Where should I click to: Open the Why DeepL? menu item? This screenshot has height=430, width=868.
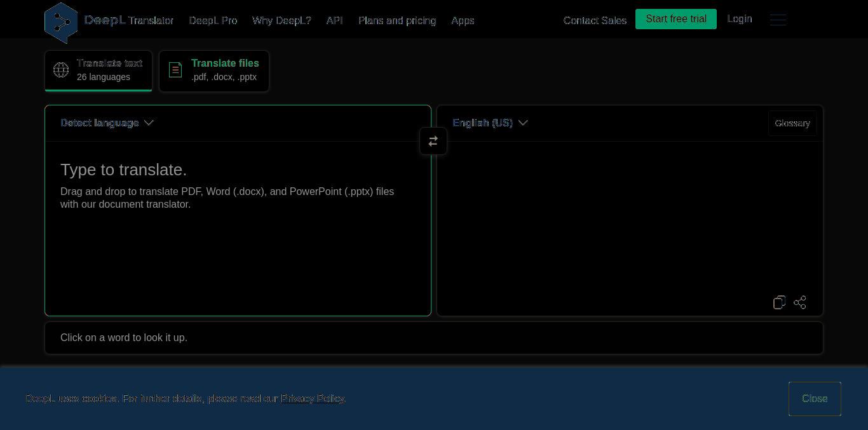pyautogui.click(x=281, y=20)
